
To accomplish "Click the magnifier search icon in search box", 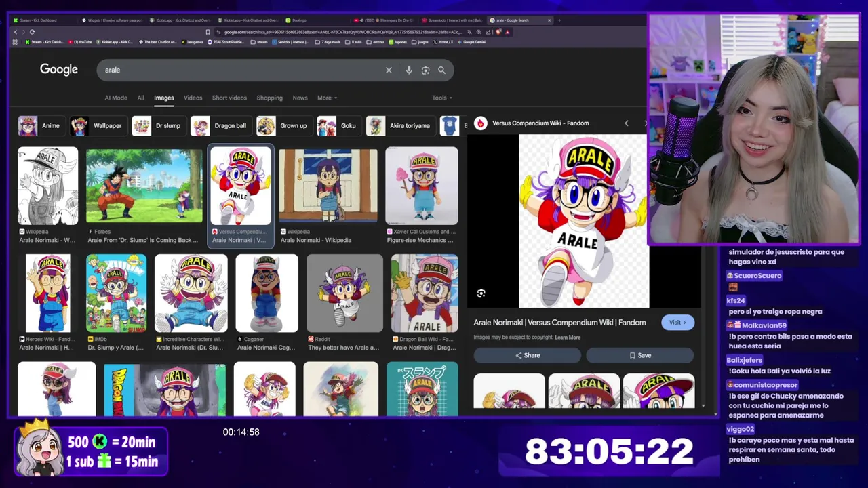I will point(441,70).
